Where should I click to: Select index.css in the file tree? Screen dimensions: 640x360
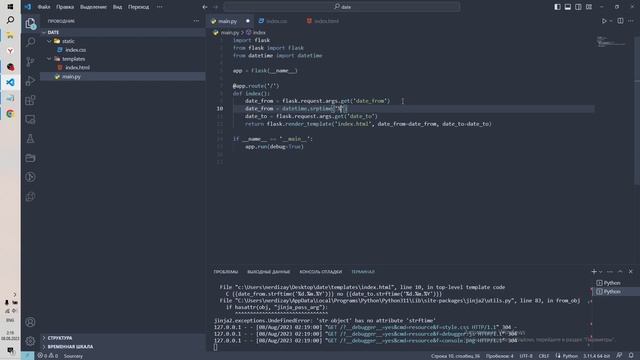pos(122,50)
